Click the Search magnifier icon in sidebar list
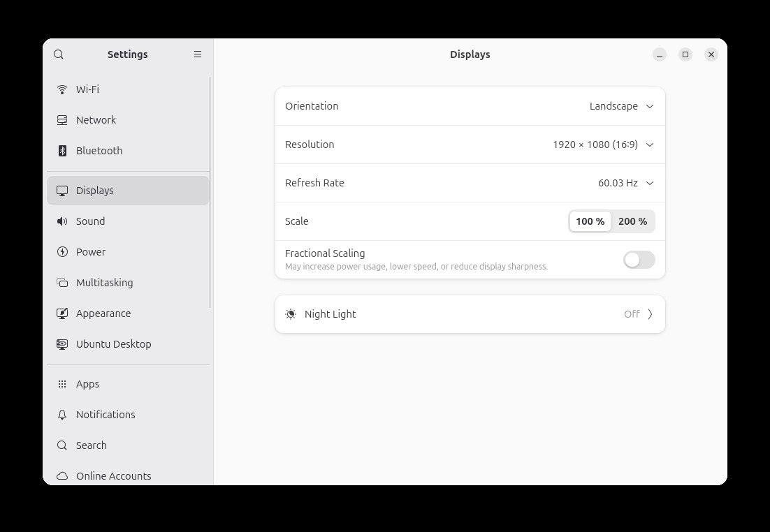 (x=62, y=445)
